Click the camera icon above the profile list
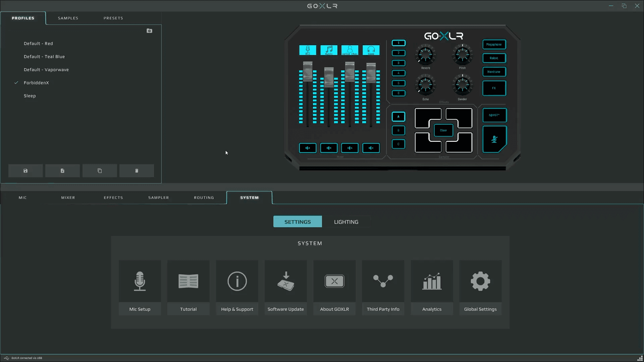The image size is (644, 362). [x=150, y=31]
